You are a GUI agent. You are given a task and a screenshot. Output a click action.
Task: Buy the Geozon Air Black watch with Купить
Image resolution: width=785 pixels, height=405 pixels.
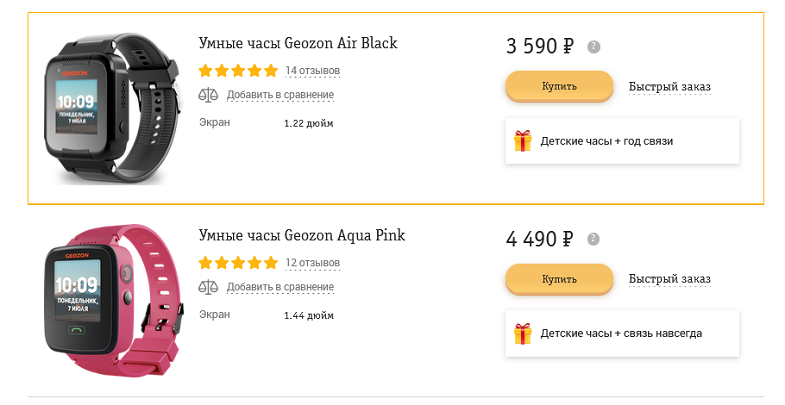coord(559,87)
